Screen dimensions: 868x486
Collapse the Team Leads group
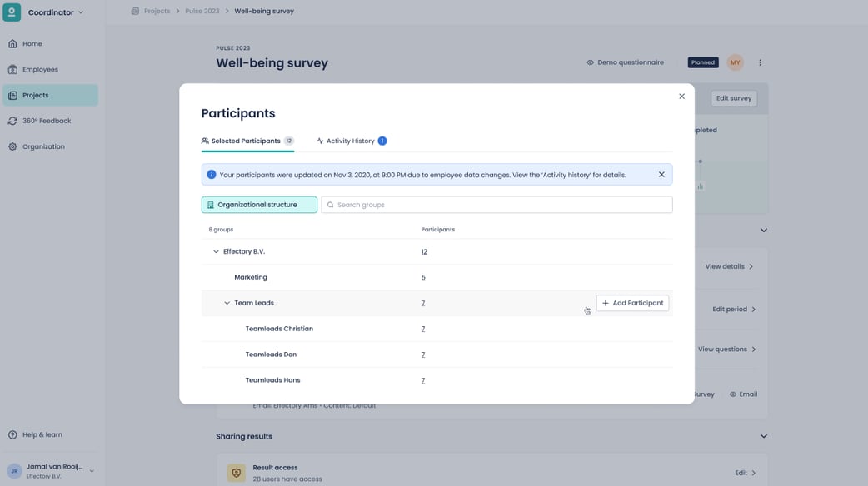(227, 303)
